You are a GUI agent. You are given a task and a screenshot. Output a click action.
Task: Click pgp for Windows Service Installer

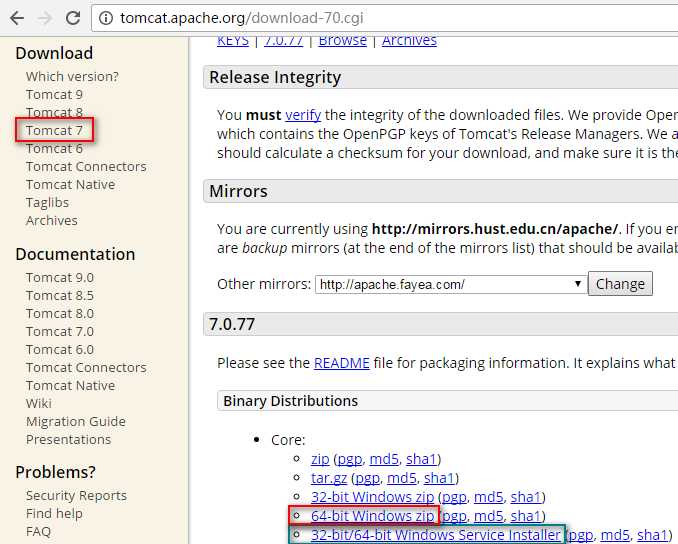click(581, 536)
